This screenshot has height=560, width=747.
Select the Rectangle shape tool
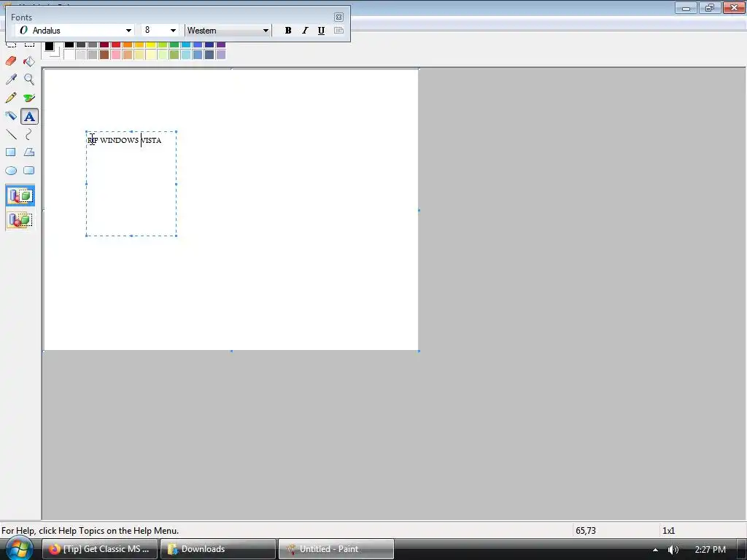point(11,152)
